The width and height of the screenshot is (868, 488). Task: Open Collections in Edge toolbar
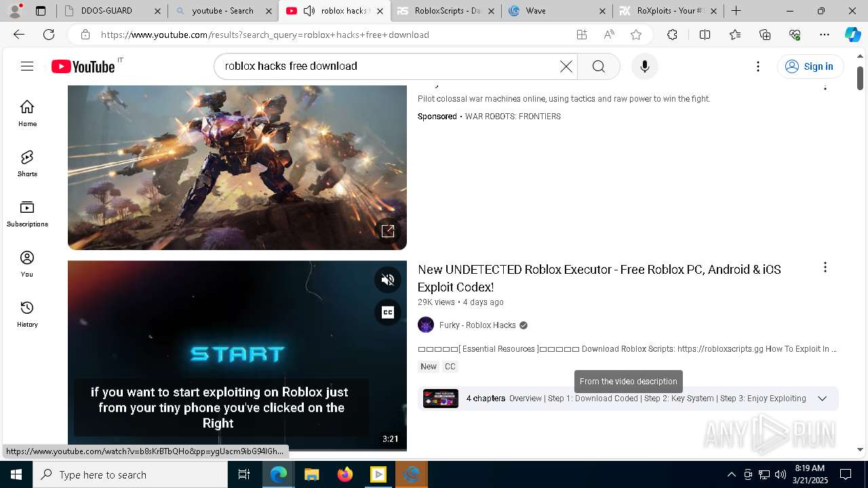tap(765, 35)
